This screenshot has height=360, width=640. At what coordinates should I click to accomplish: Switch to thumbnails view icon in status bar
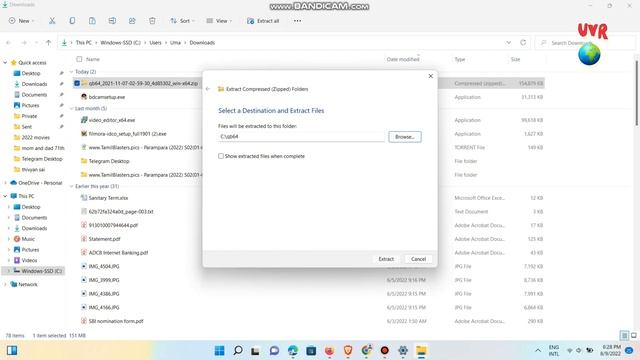tap(634, 336)
